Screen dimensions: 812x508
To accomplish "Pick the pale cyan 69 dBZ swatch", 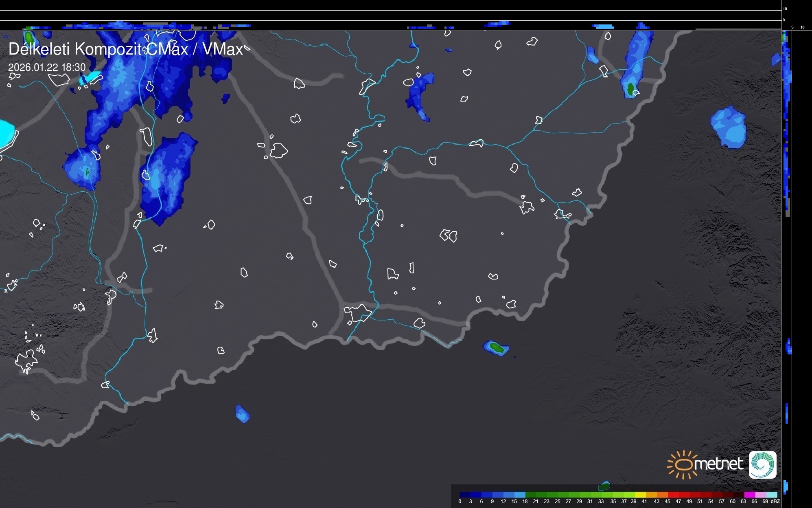I will pos(771,495).
